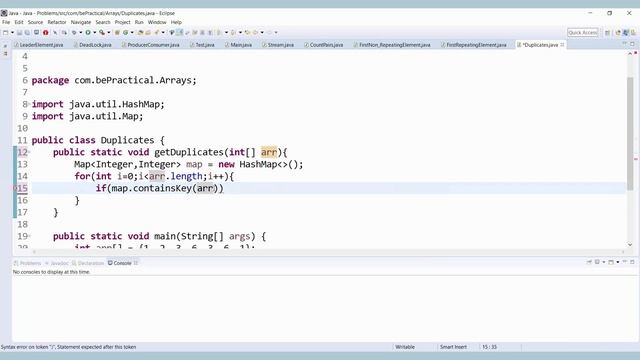Open the File menu
This screenshot has height=360, width=640.
tap(6, 22)
